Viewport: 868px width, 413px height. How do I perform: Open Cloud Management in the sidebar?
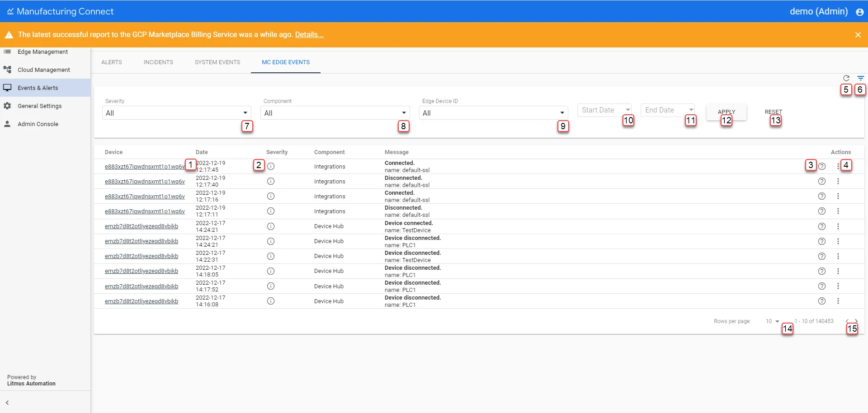[45, 70]
